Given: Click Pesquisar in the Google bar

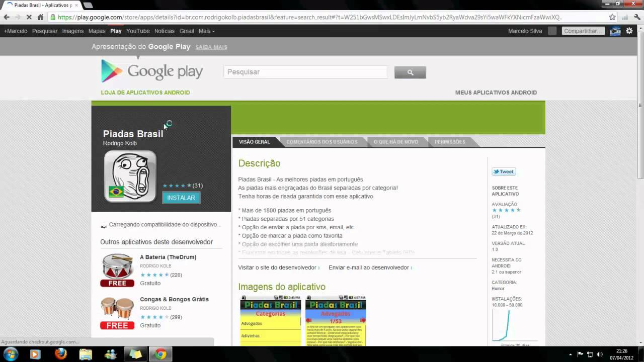Looking at the screenshot, I should coord(45,31).
